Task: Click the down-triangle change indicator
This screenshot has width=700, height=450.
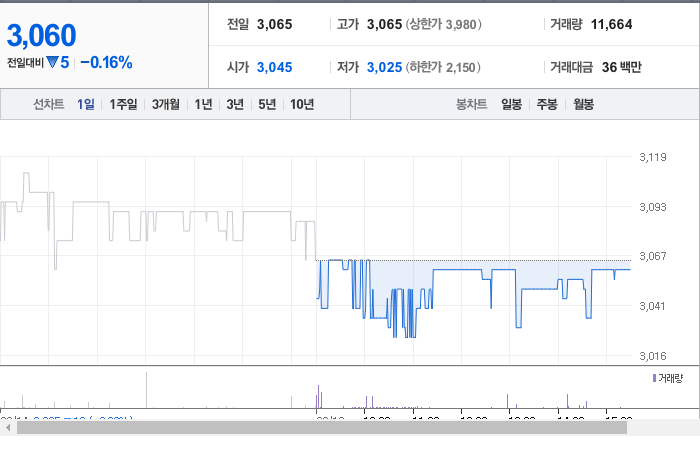Action: click(x=52, y=62)
